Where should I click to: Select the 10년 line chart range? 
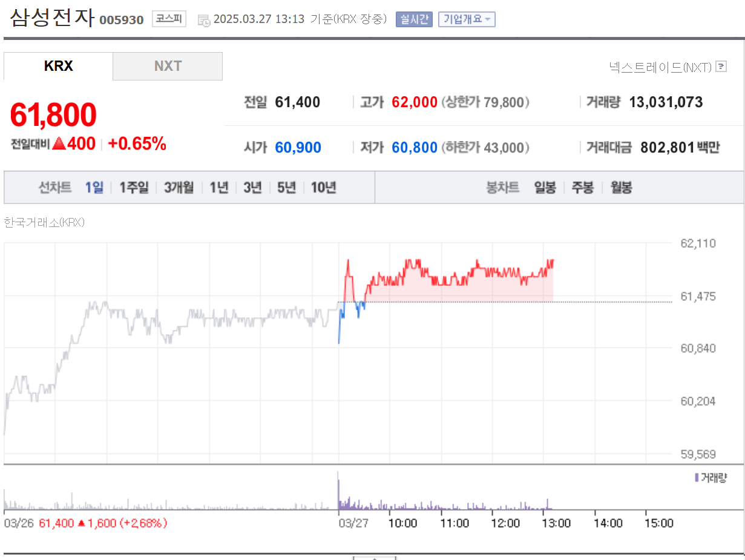323,188
